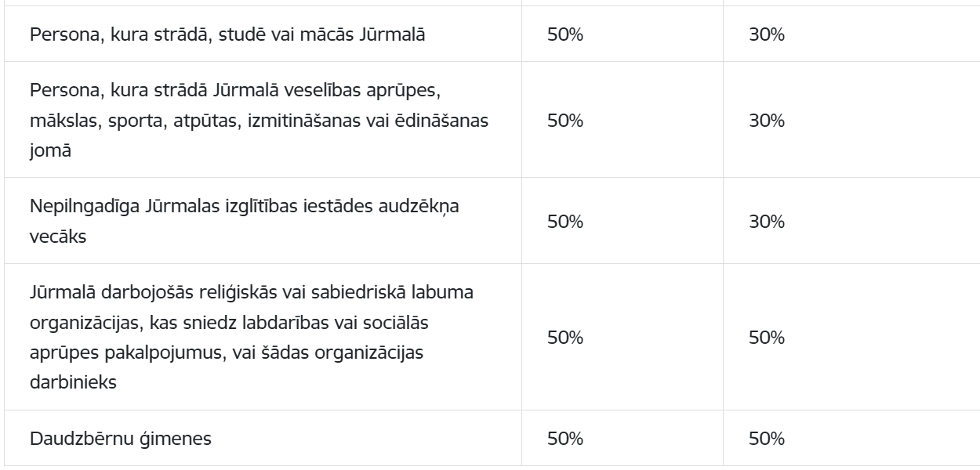
Task: Select the 'veselības aprūpes, mākslas, sporta' description cell
Action: coord(262,120)
